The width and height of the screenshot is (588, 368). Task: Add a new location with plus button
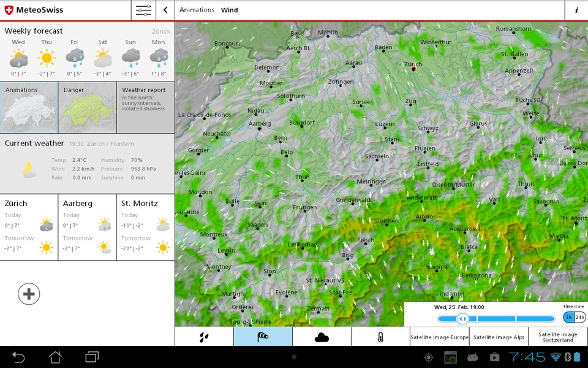tap(29, 294)
